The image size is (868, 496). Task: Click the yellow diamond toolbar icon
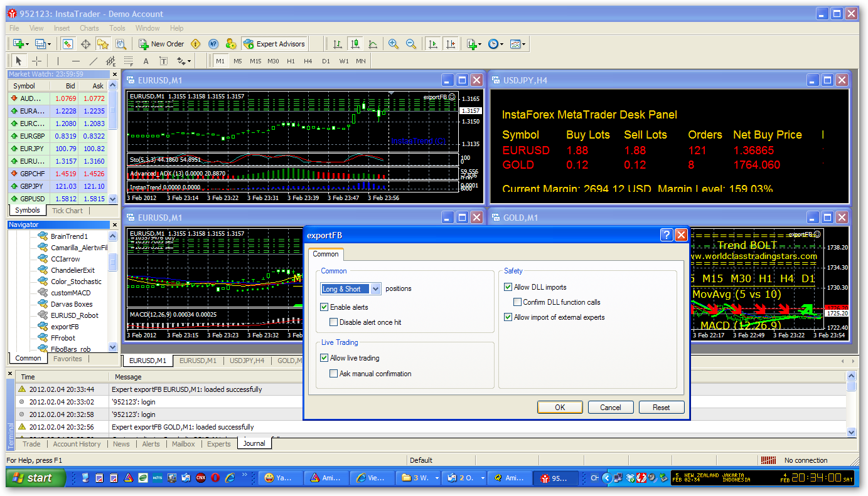tap(196, 44)
